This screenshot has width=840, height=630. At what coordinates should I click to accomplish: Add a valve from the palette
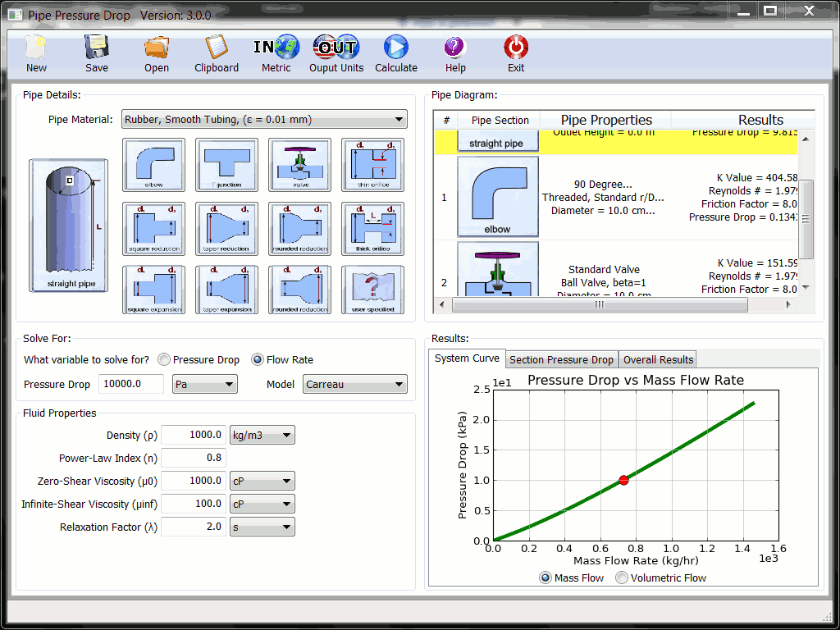point(300,164)
